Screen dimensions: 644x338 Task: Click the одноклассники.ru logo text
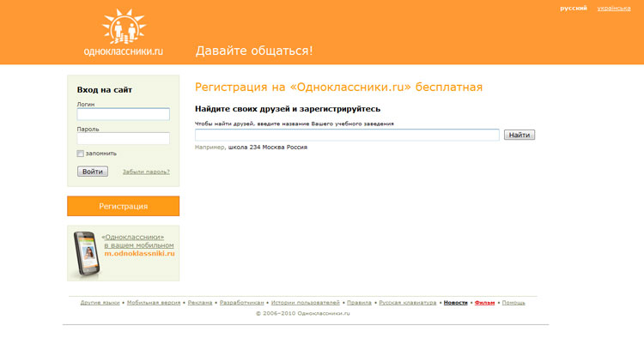pyautogui.click(x=123, y=51)
